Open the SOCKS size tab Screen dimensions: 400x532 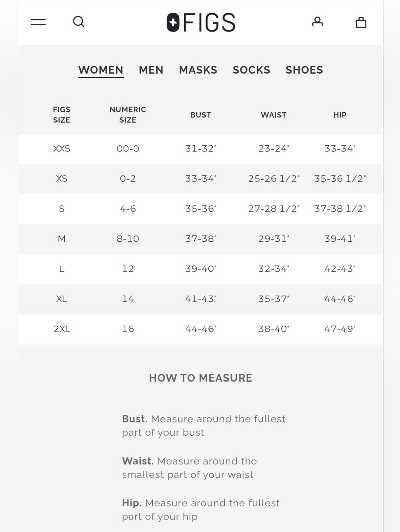tap(252, 70)
